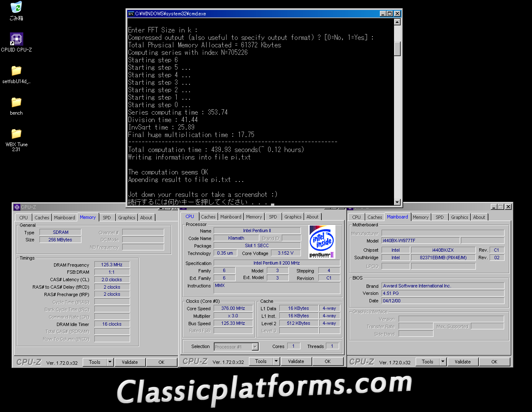
Task: Click OK button in memory CPU-Z window
Action: pyautogui.click(x=162, y=362)
